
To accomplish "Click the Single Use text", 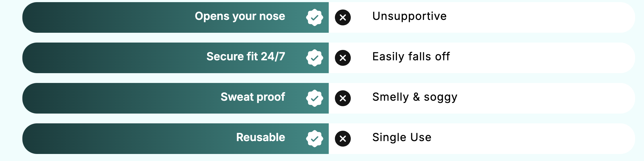I will [402, 137].
